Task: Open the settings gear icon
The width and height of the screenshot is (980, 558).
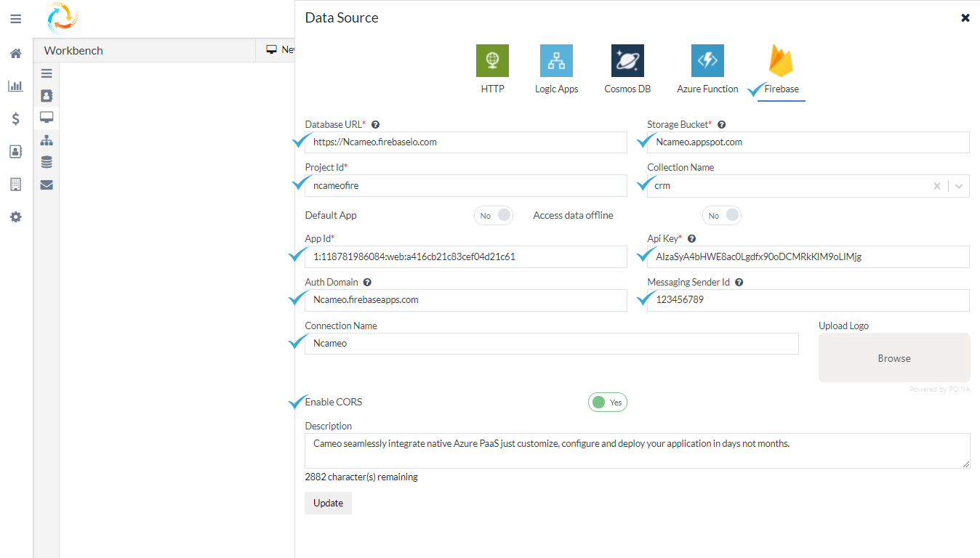Action: (15, 217)
